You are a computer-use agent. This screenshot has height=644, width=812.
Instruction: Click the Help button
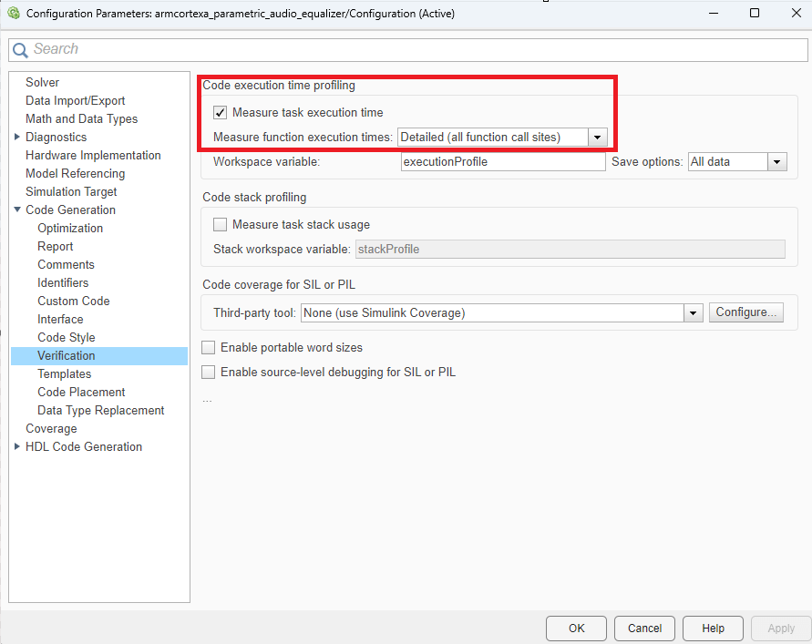[713, 628]
